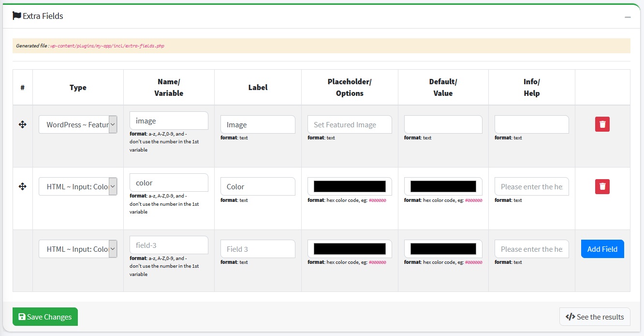Delete the image field row
Screen dimensions: 644x336
click(x=602, y=124)
